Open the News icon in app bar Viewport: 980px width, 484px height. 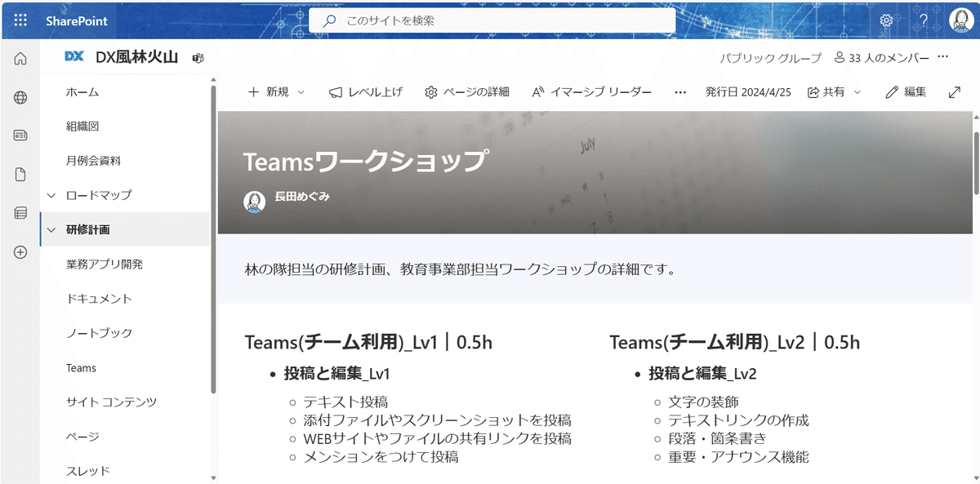click(x=20, y=135)
